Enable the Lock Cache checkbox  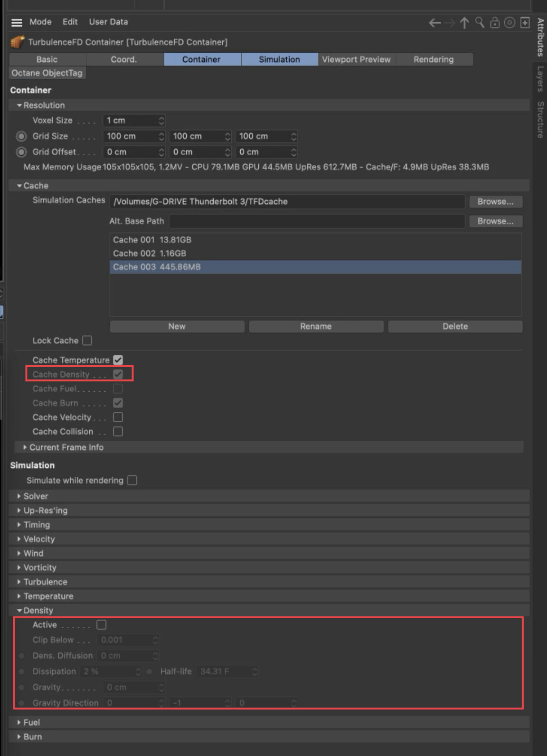click(87, 340)
